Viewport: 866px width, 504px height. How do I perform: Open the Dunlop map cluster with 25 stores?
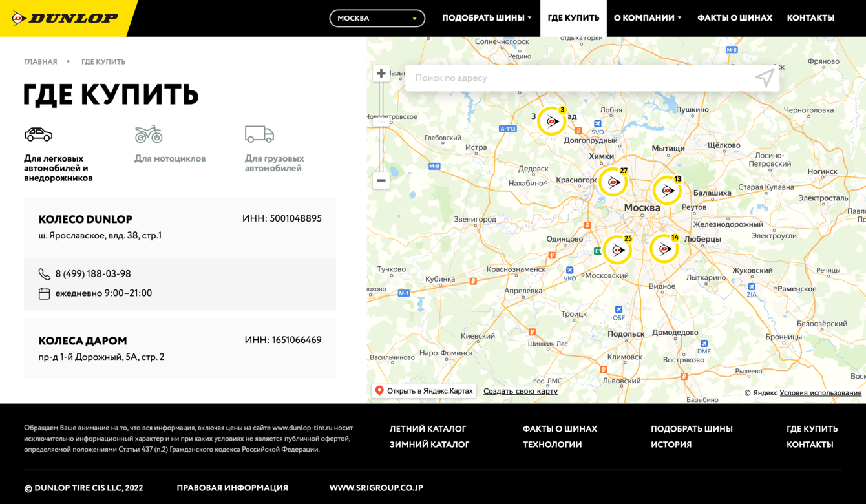pos(617,249)
